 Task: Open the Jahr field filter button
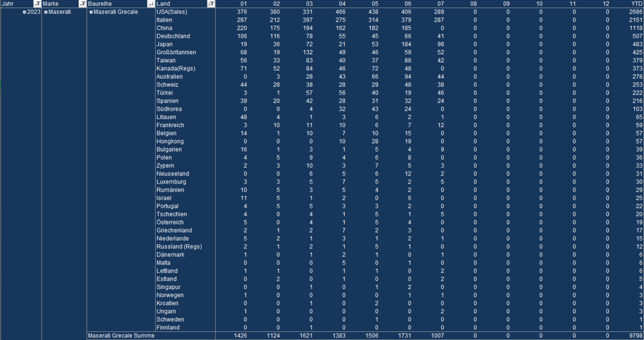tap(37, 4)
